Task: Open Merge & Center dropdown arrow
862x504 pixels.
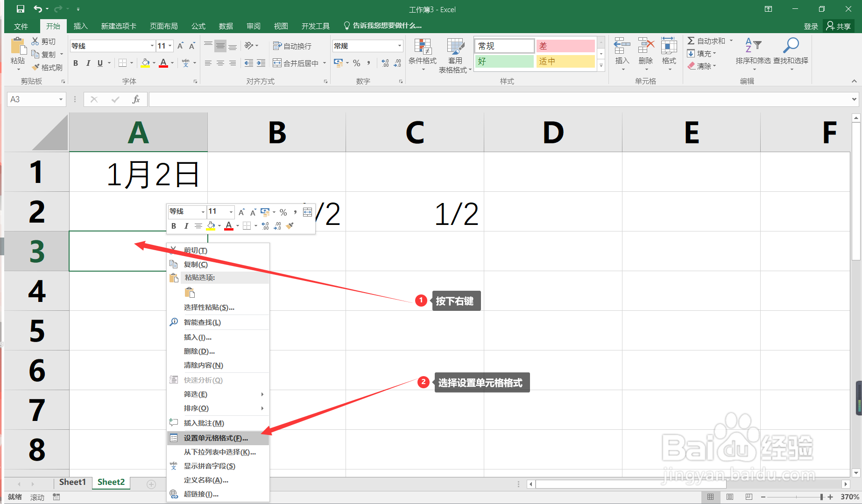Action: [325, 63]
